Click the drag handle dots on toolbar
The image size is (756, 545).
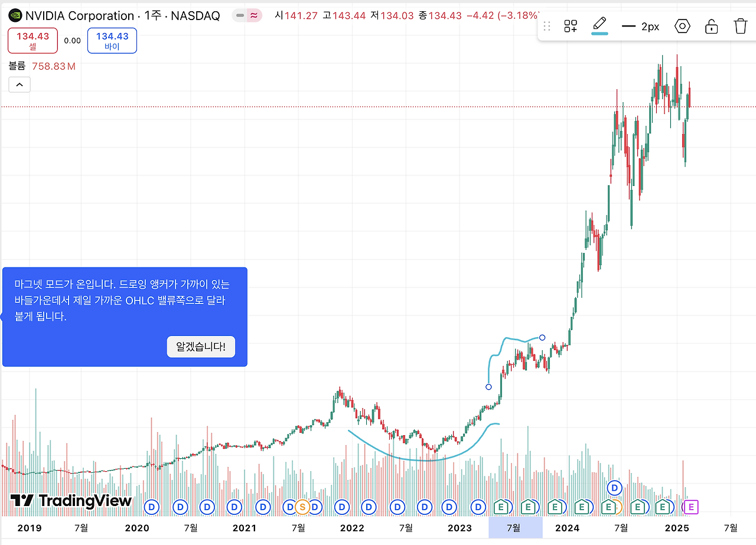[x=546, y=25]
